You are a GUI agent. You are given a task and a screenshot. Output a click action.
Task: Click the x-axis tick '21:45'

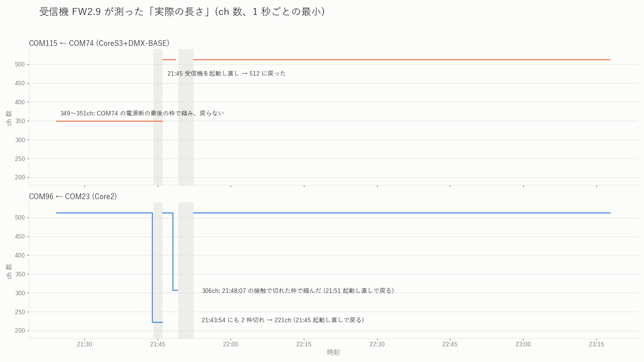(x=158, y=344)
